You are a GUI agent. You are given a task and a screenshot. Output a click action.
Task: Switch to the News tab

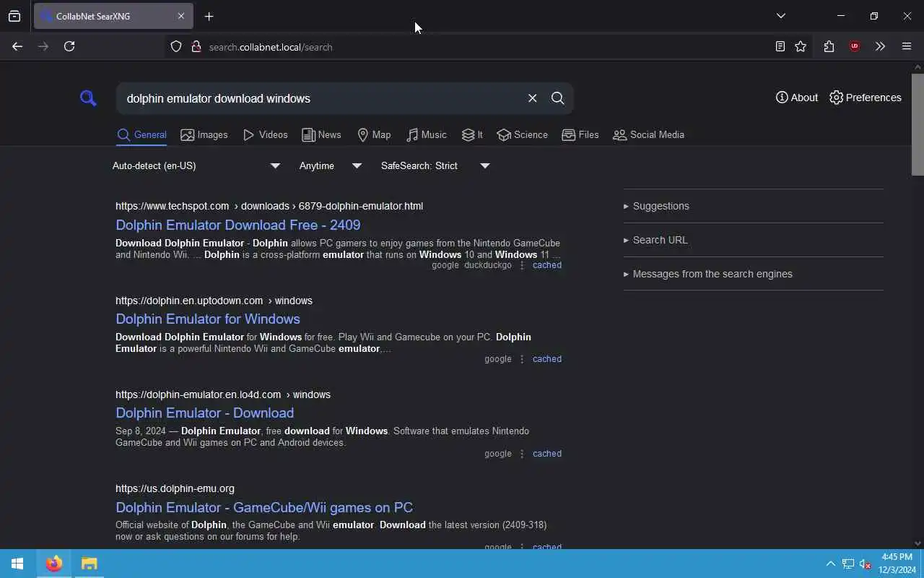(321, 135)
